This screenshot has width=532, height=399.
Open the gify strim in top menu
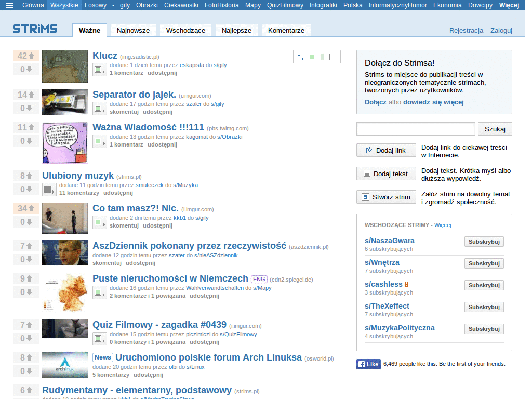(125, 5)
